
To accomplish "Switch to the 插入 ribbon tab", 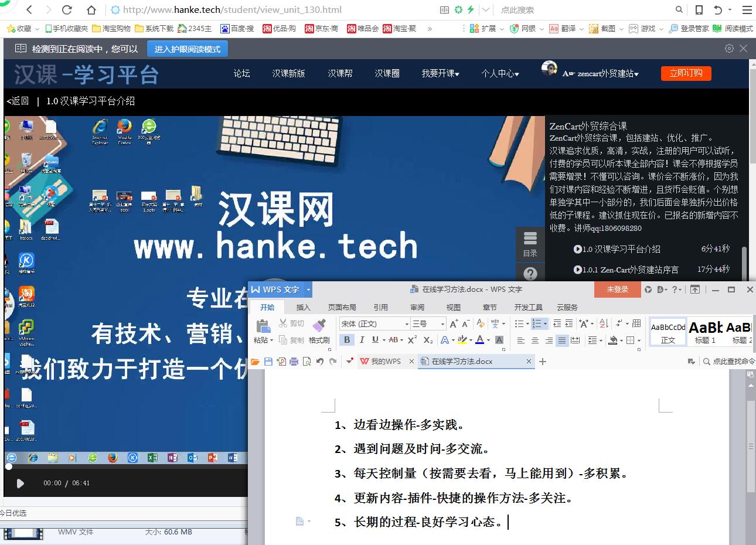I will 303,307.
